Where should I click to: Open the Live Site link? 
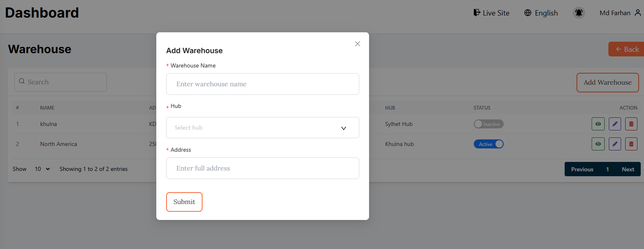(x=491, y=13)
